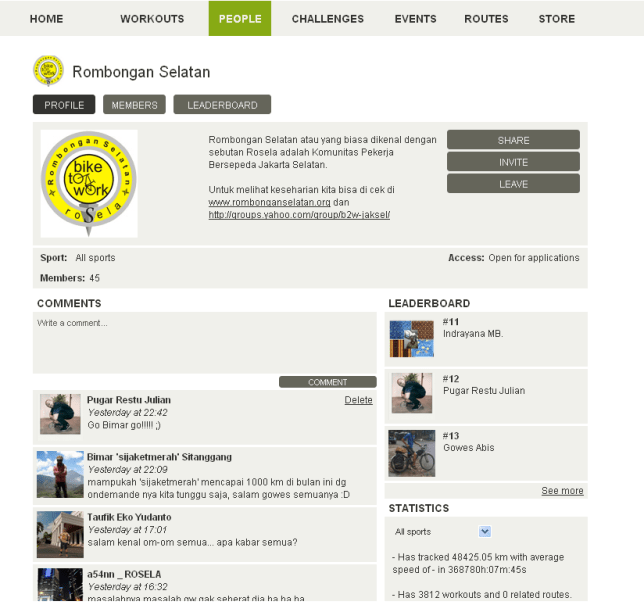Image resolution: width=644 pixels, height=605 pixels.
Task: Click the small Rombongan Selatan logo beside title
Action: [48, 71]
